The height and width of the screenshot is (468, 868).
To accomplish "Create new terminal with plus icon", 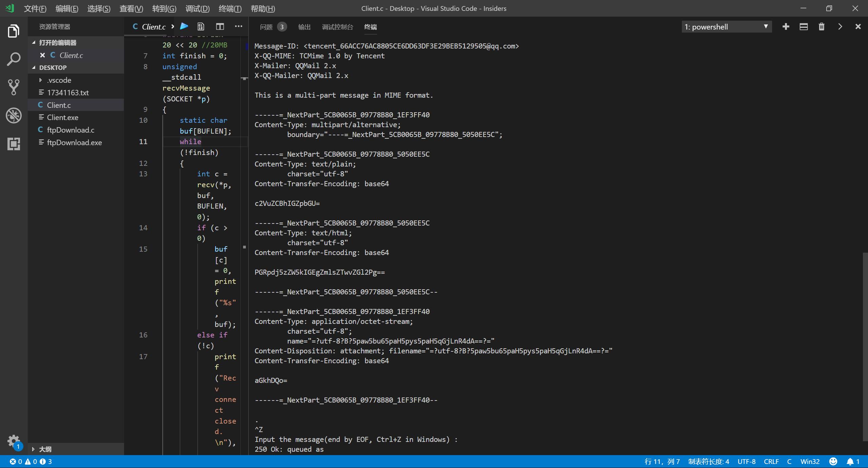I will tap(786, 27).
